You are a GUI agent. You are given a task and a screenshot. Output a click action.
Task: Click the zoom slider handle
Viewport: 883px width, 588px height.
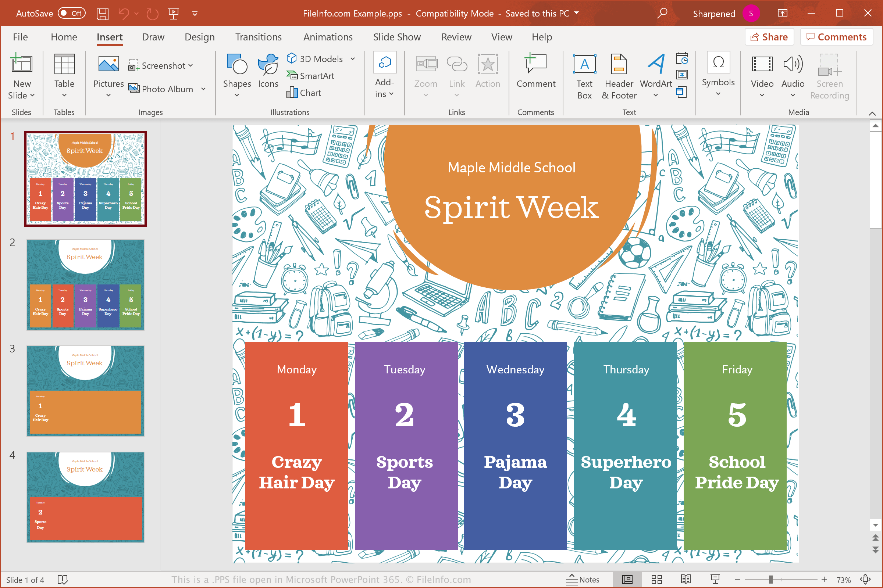tap(770, 580)
